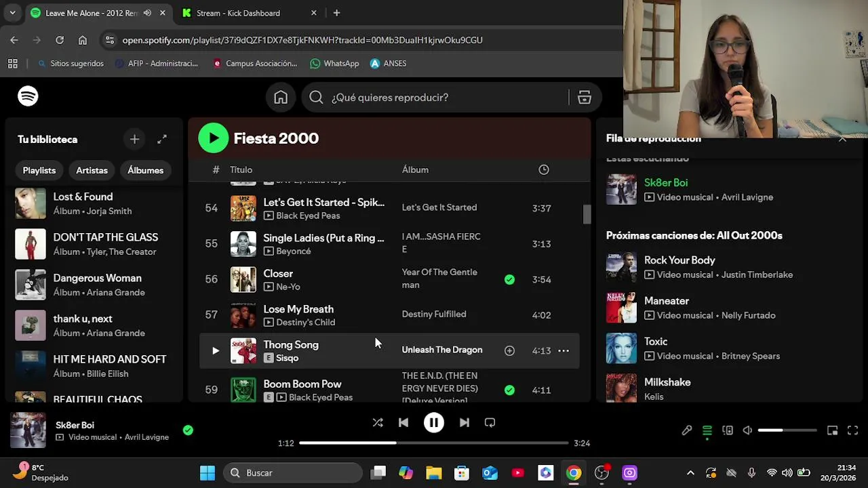This screenshot has height=488, width=868.
Task: Adjust the volume slider
Action: click(787, 430)
